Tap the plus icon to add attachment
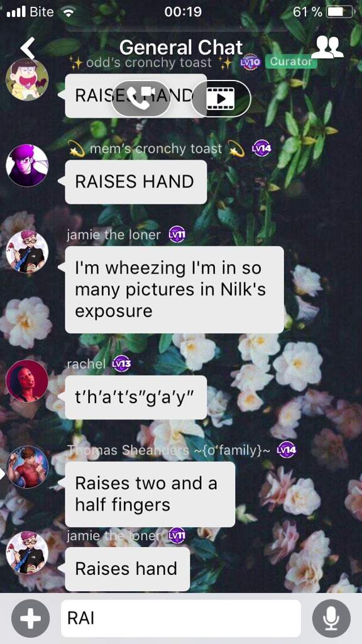This screenshot has height=644, width=362. click(x=30, y=618)
